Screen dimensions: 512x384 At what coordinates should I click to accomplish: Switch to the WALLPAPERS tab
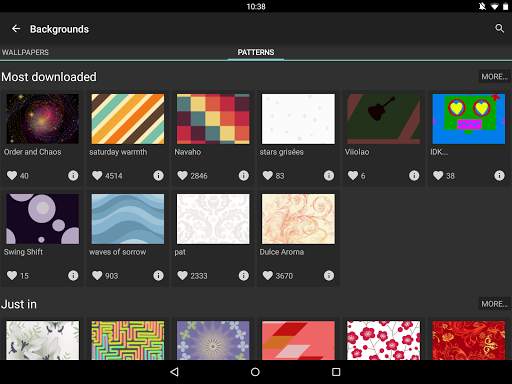tap(25, 52)
